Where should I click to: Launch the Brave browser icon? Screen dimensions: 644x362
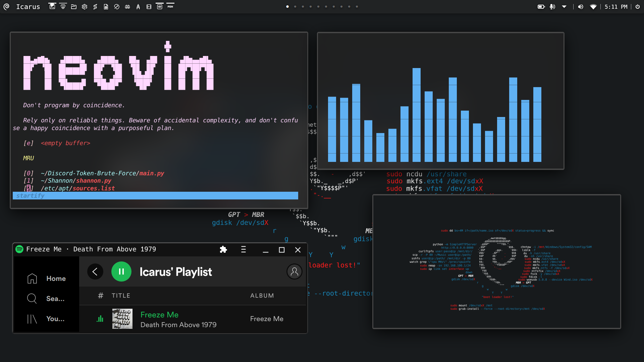tap(63, 6)
